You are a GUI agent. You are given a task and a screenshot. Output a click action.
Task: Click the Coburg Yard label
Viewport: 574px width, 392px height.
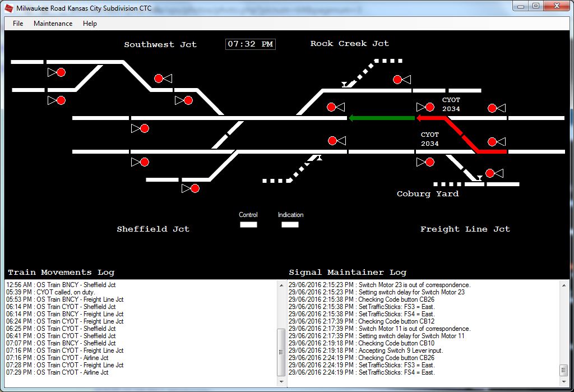tap(428, 194)
